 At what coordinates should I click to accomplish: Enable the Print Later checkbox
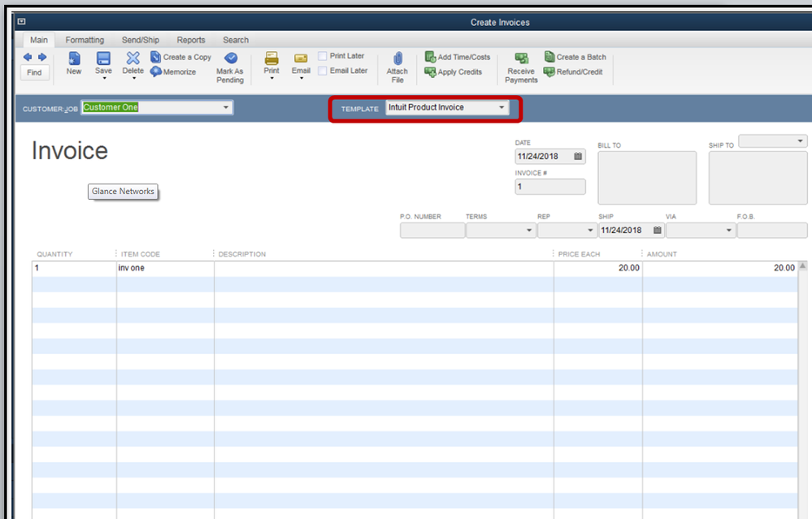(323, 57)
